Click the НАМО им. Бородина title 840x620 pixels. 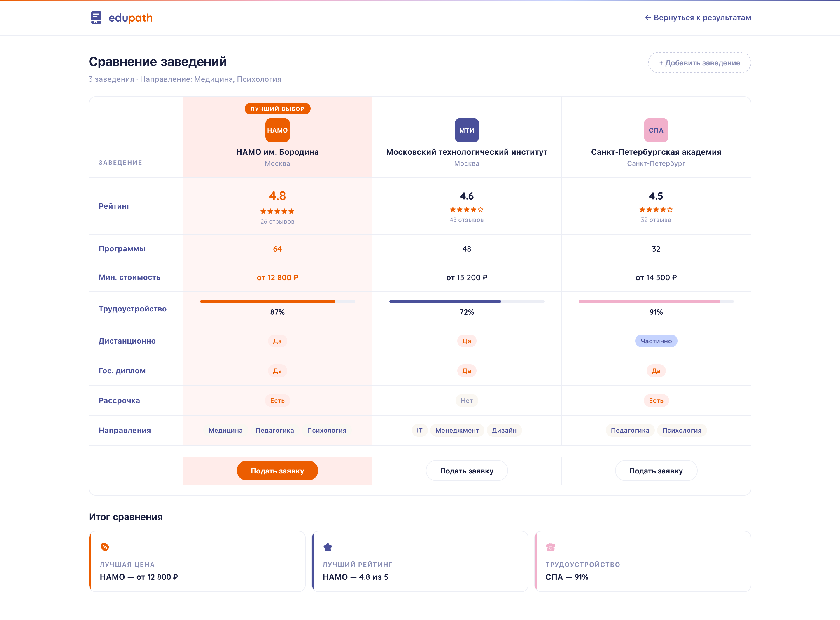point(277,152)
